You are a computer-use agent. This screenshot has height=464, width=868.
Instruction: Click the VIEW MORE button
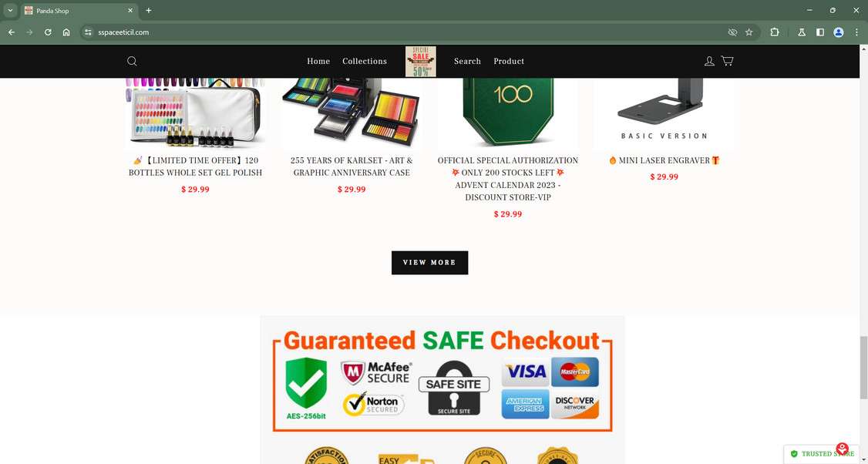(x=429, y=263)
